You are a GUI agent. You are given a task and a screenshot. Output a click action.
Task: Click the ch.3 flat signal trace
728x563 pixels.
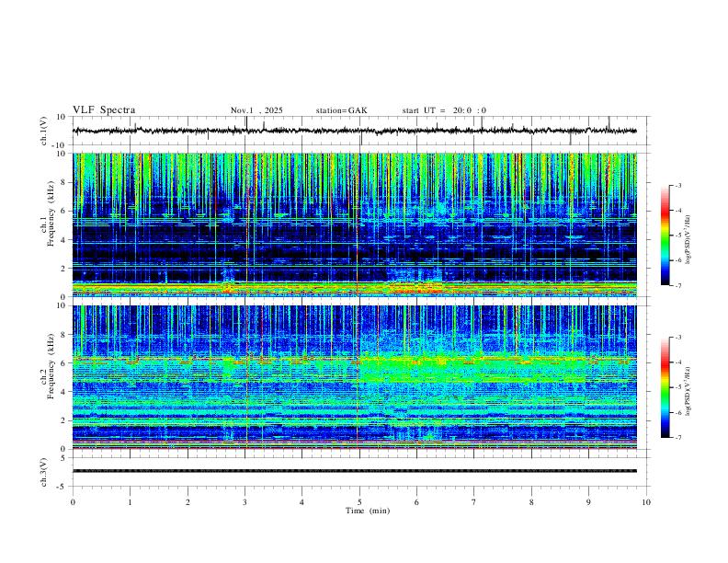click(355, 471)
